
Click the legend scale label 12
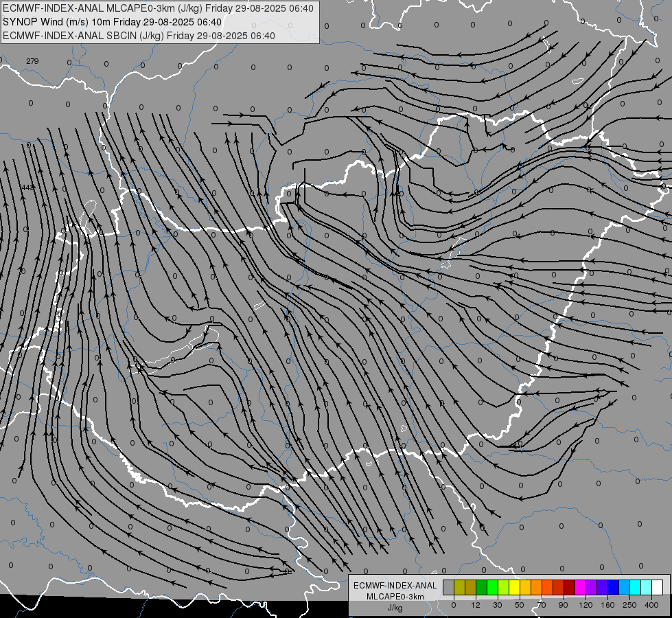(476, 605)
